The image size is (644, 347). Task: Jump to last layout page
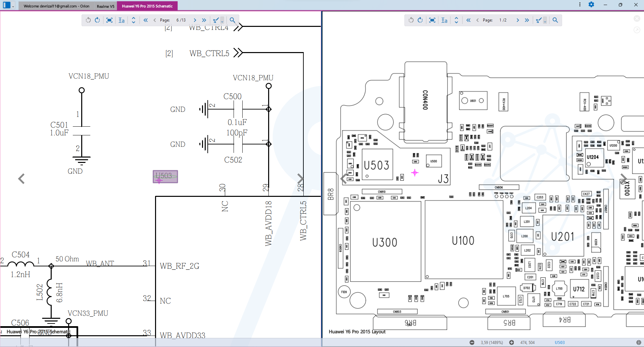point(527,20)
